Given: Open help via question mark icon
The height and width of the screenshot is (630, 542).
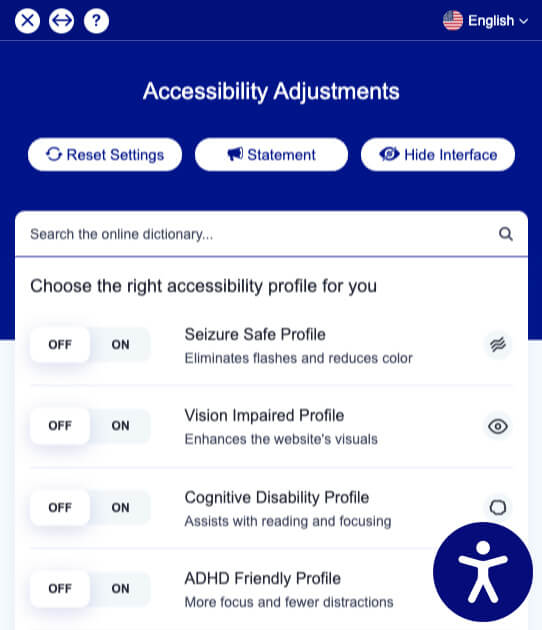Looking at the screenshot, I should 96,20.
